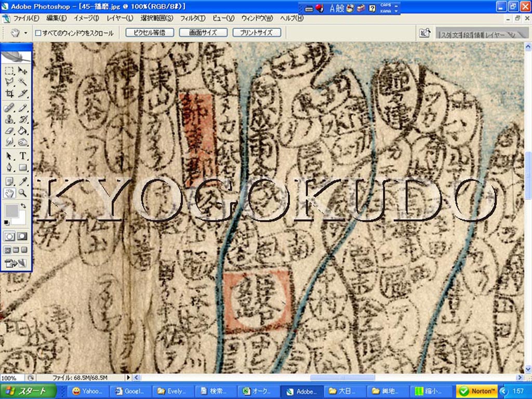
Task: Click horizontal scrollbar left arrow
Action: (136, 377)
